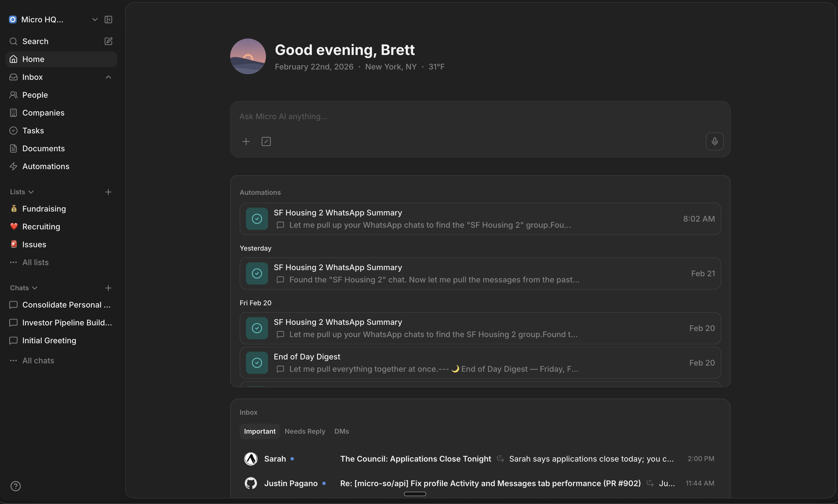This screenshot has width=838, height=504.
Task: Start a new chat with plus icon
Action: 108,288
